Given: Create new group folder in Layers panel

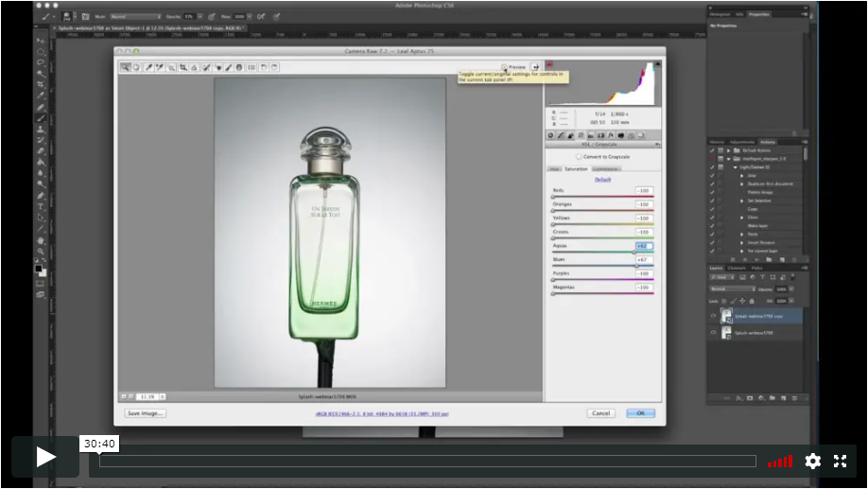Looking at the screenshot, I should click(773, 398).
